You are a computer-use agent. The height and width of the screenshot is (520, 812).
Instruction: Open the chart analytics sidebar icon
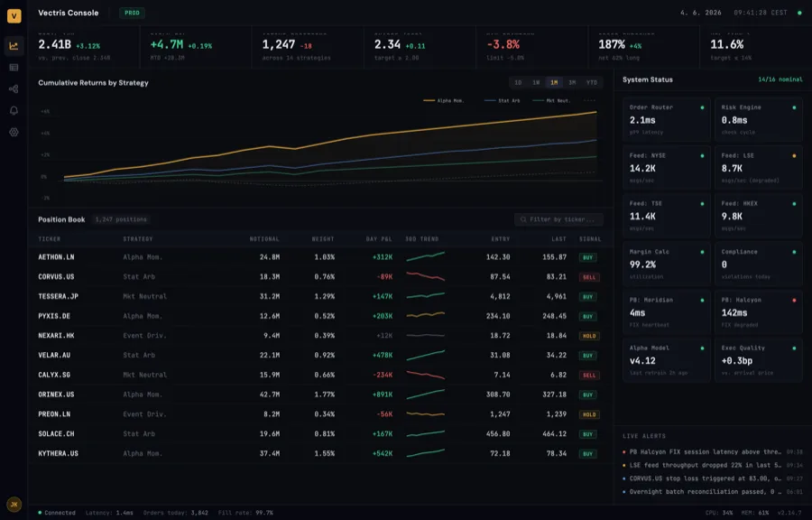pyautogui.click(x=14, y=45)
